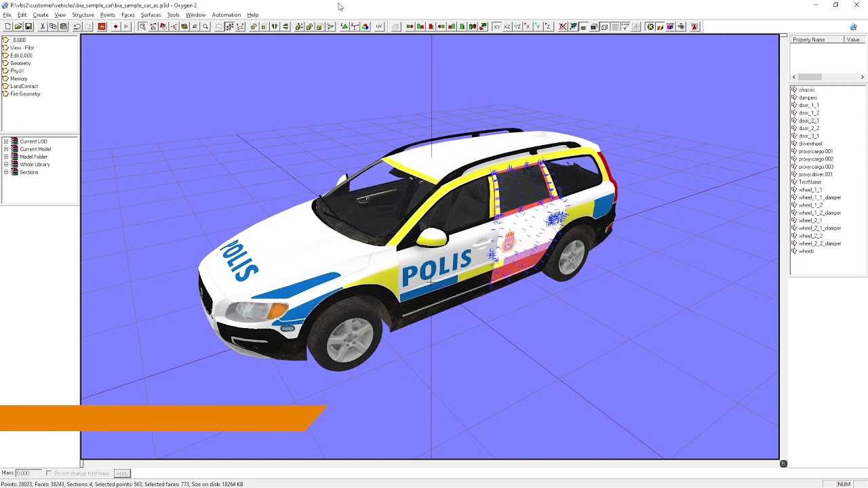Image resolution: width=868 pixels, height=488 pixels.
Task: Click the property list horizontal scrollbar
Action: pyautogui.click(x=828, y=77)
